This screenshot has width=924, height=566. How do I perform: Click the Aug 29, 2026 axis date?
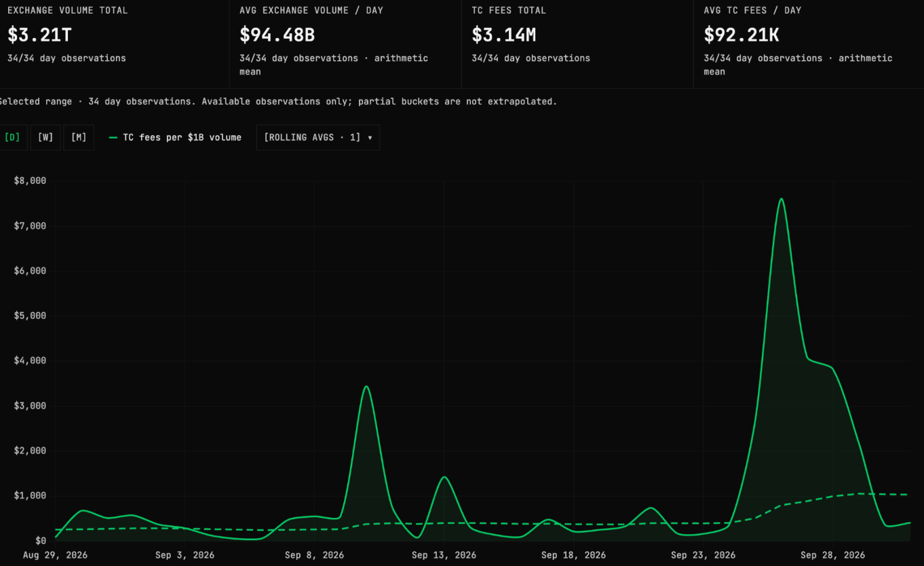click(55, 555)
